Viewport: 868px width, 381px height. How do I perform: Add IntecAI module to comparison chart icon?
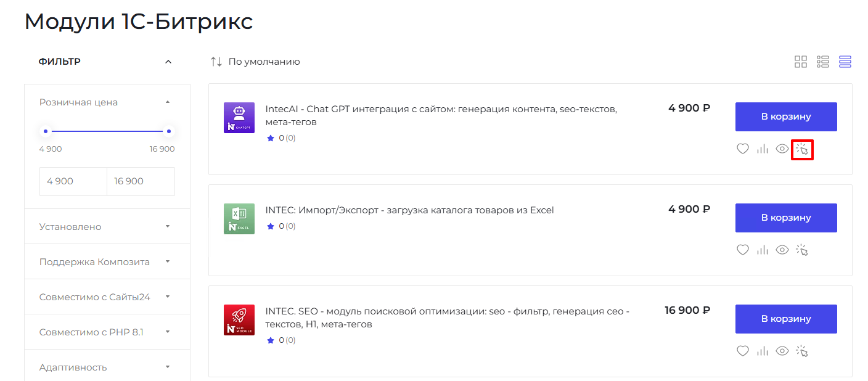click(763, 149)
